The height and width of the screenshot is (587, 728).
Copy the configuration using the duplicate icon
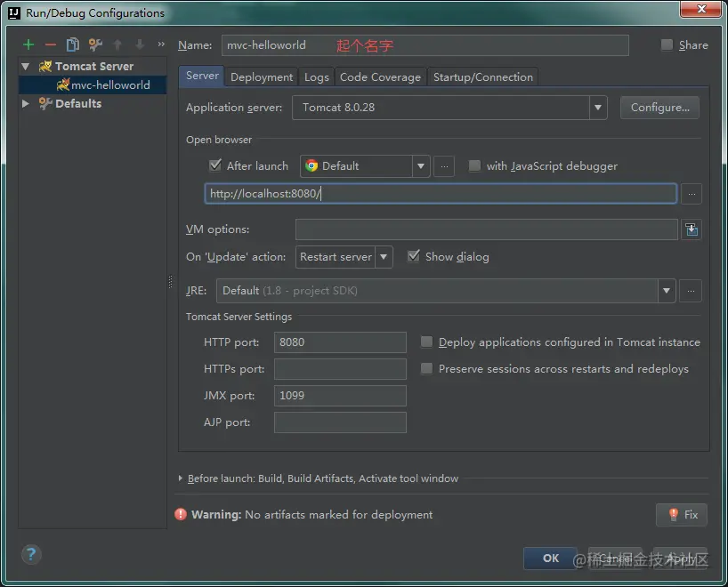[72, 44]
